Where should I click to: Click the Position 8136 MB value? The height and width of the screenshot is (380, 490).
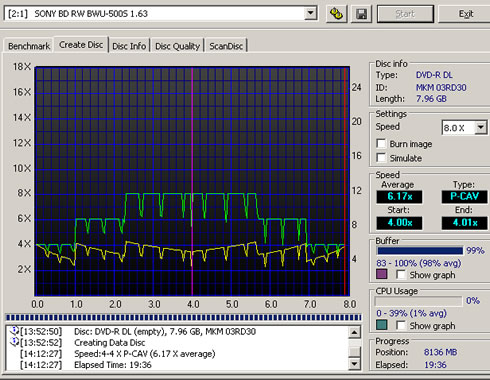click(x=440, y=352)
